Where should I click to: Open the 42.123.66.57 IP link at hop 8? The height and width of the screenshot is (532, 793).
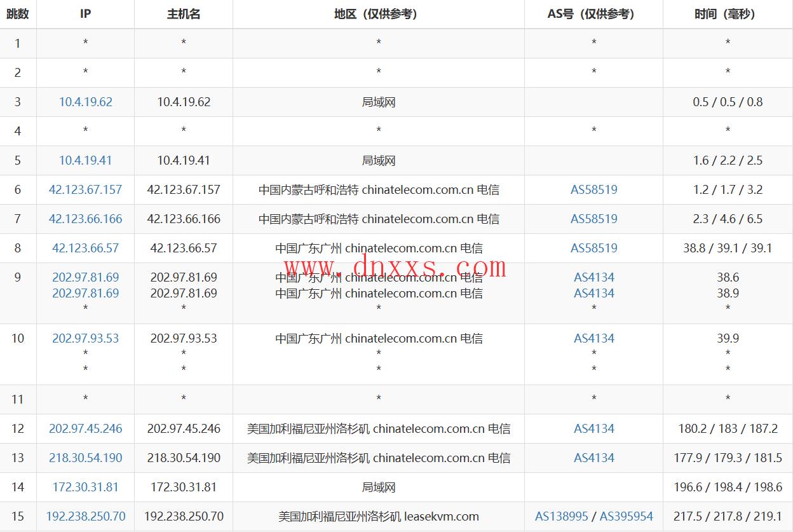[x=85, y=248]
